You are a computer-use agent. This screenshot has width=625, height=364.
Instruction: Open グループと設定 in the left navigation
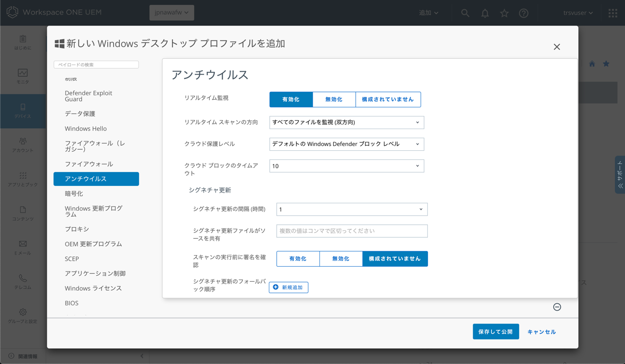(x=23, y=316)
